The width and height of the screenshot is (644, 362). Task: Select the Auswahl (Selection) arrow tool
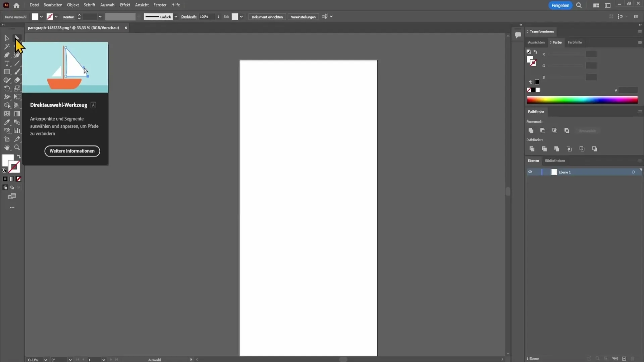[x=7, y=38]
